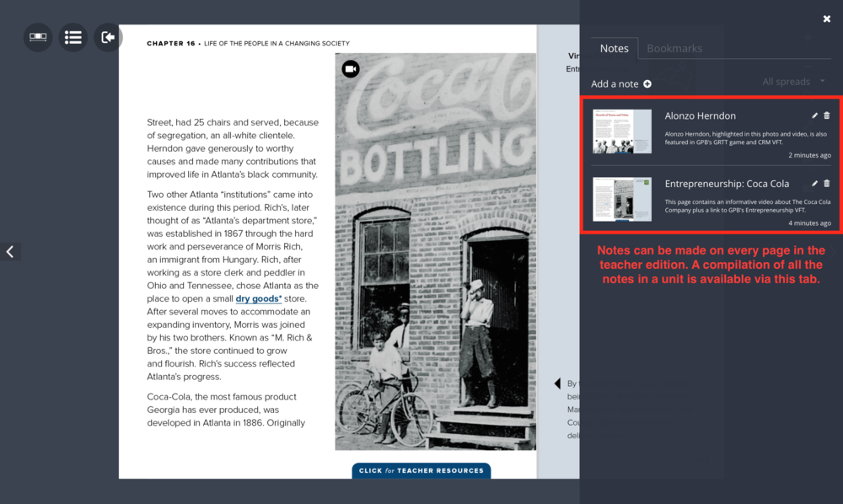Image resolution: width=843 pixels, height=504 pixels.
Task: Edit the Entrepreneurship: Coca Cola note
Action: click(x=814, y=183)
